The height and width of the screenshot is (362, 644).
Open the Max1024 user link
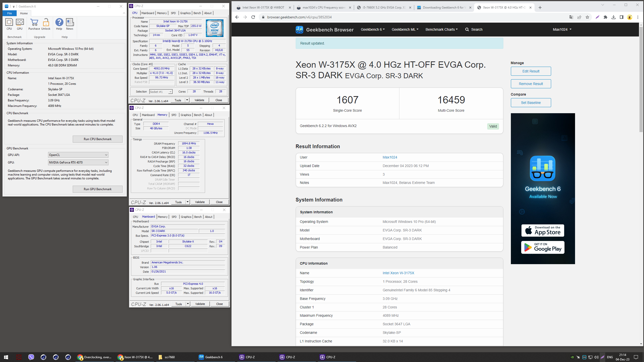click(x=390, y=157)
